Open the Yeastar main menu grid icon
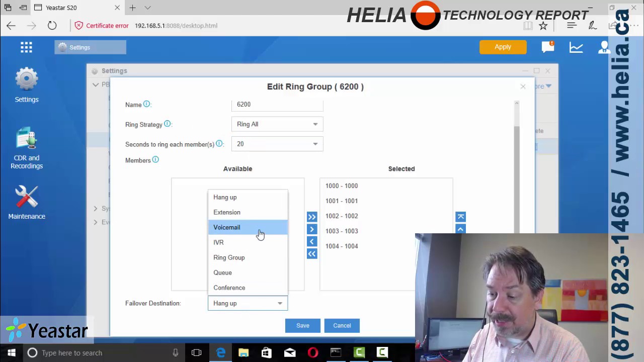The width and height of the screenshot is (644, 362). 26,47
